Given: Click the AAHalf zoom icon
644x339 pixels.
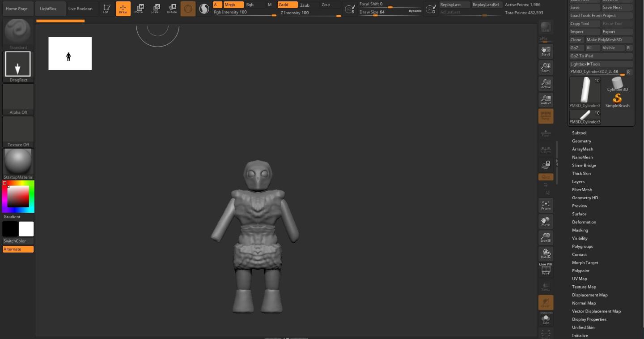Looking at the screenshot, I should 546,99.
